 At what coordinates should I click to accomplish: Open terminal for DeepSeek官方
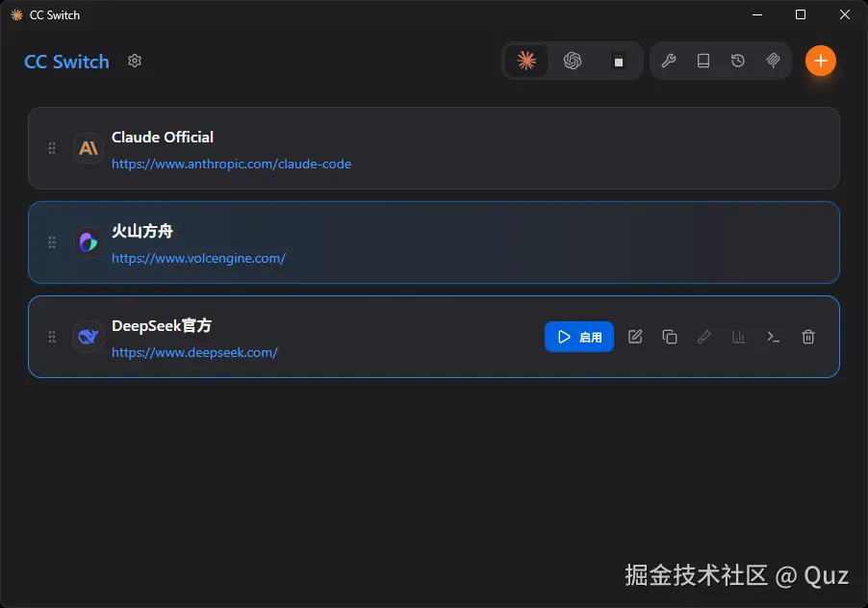pyautogui.click(x=774, y=337)
